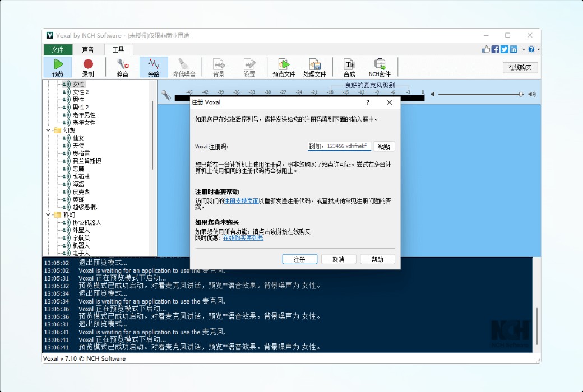
Task: Open the 文件 menu tab
Action: coord(58,49)
